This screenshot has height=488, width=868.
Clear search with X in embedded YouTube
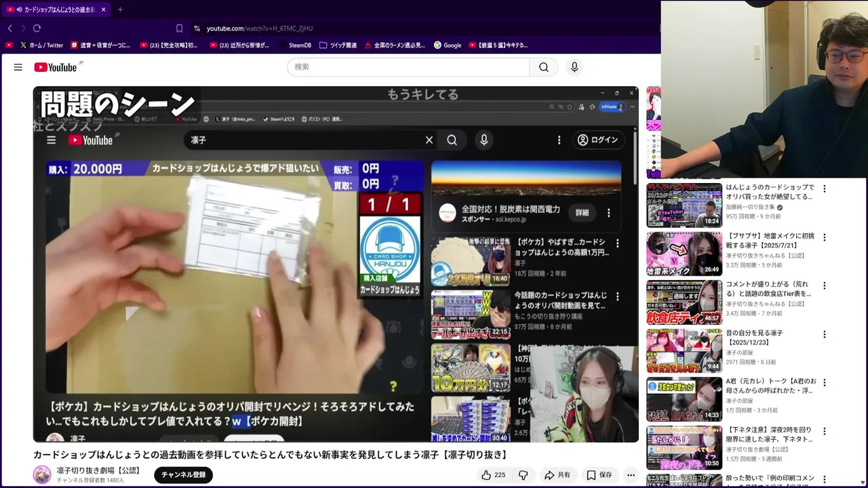[x=429, y=140]
